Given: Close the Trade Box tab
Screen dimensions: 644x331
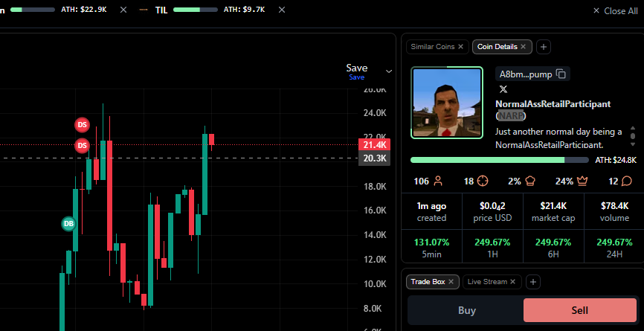Looking at the screenshot, I should coord(451,282).
